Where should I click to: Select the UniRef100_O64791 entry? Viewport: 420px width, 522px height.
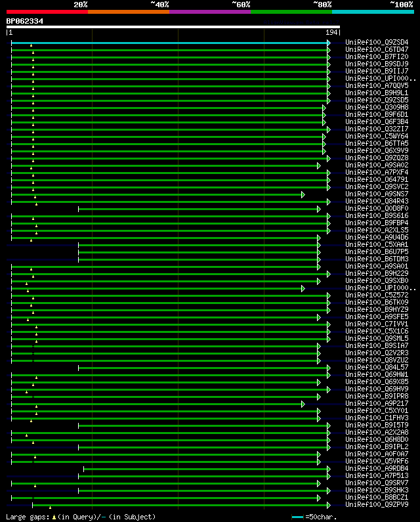[377, 179]
